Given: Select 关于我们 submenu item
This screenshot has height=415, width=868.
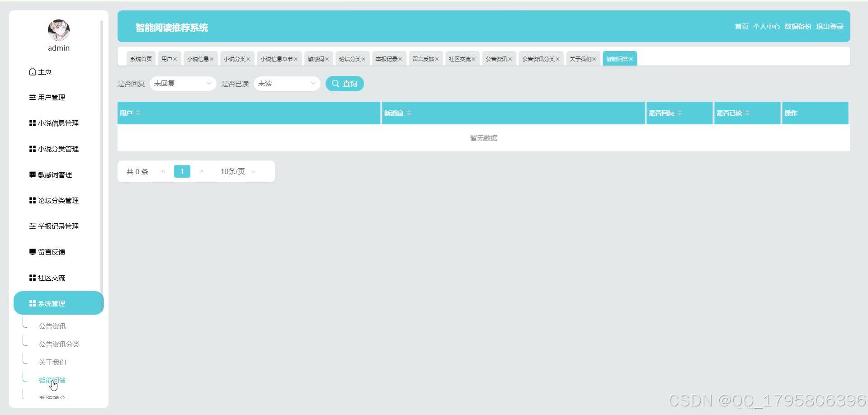Looking at the screenshot, I should tap(52, 362).
